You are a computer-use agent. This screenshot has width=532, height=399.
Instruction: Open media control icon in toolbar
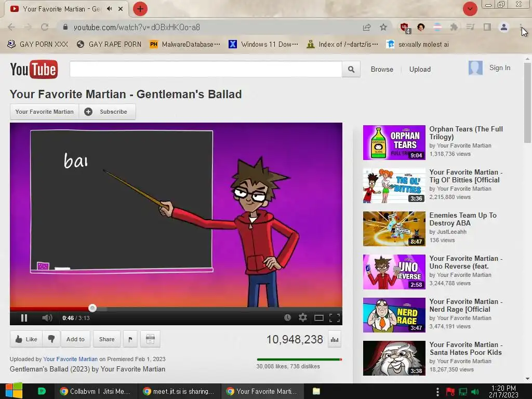coord(470,27)
